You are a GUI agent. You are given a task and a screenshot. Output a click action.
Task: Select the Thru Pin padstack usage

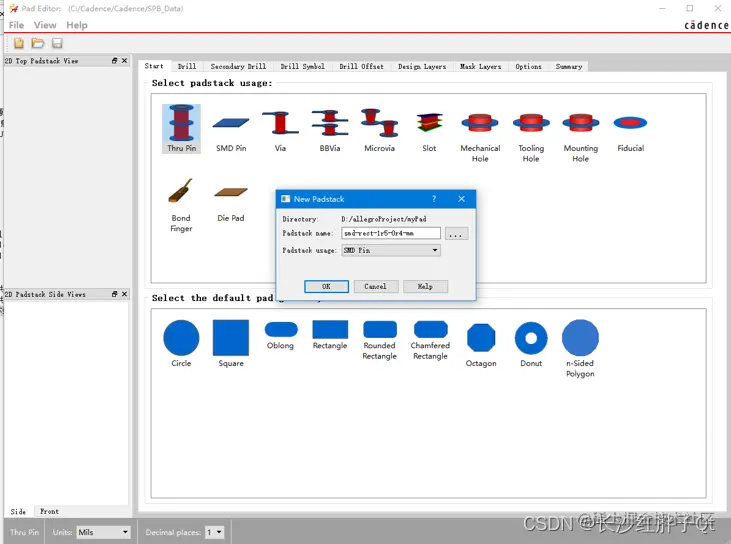pyautogui.click(x=181, y=128)
